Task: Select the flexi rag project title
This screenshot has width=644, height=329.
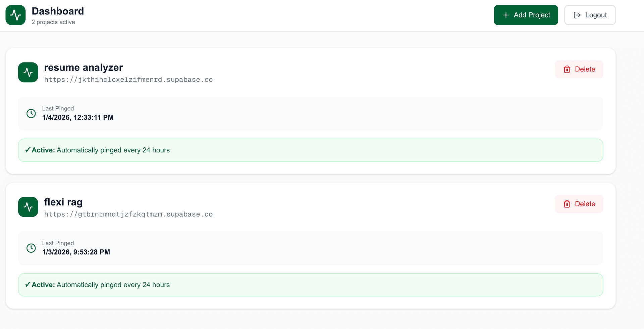Action: pyautogui.click(x=63, y=202)
